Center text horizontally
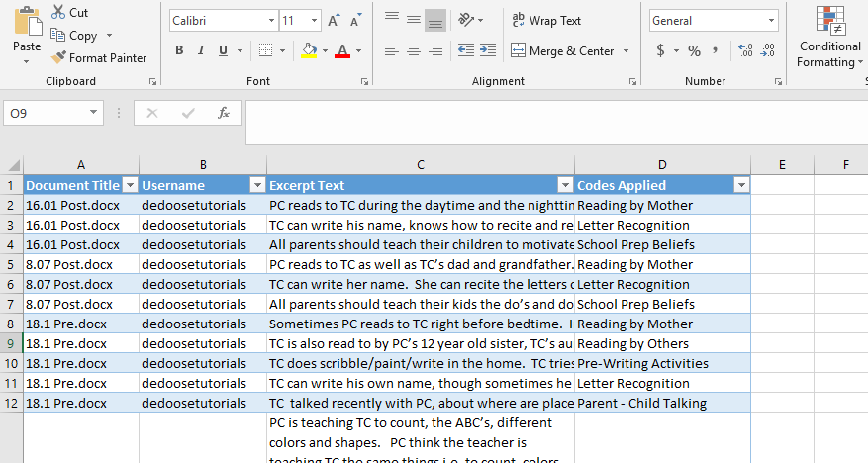This screenshot has width=868, height=463. (414, 50)
